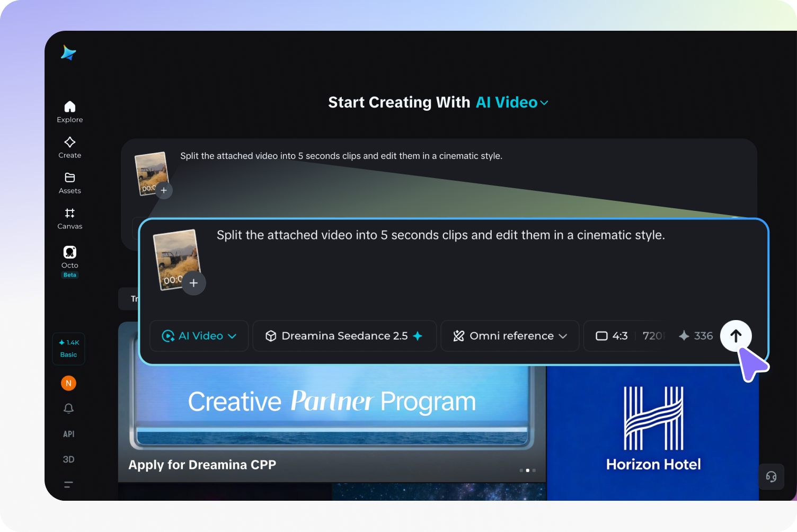The image size is (797, 532).
Task: Expand the Omni reference dropdown
Action: (x=510, y=336)
